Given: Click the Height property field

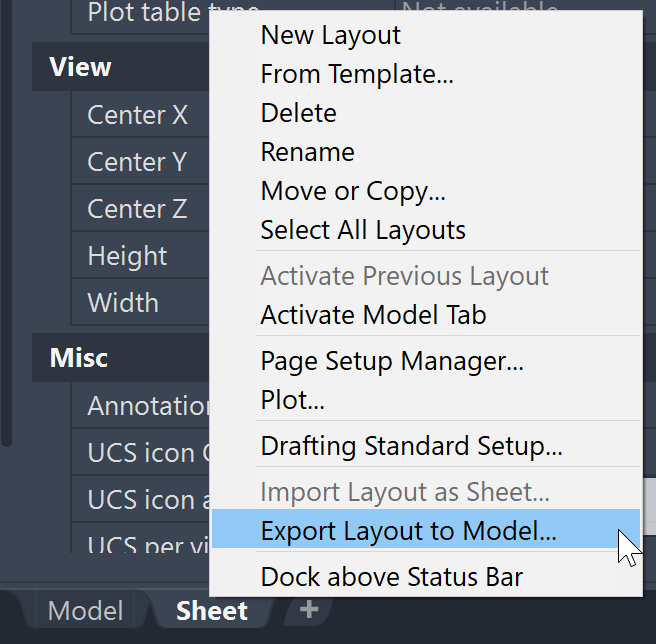Looking at the screenshot, I should pos(127,256).
